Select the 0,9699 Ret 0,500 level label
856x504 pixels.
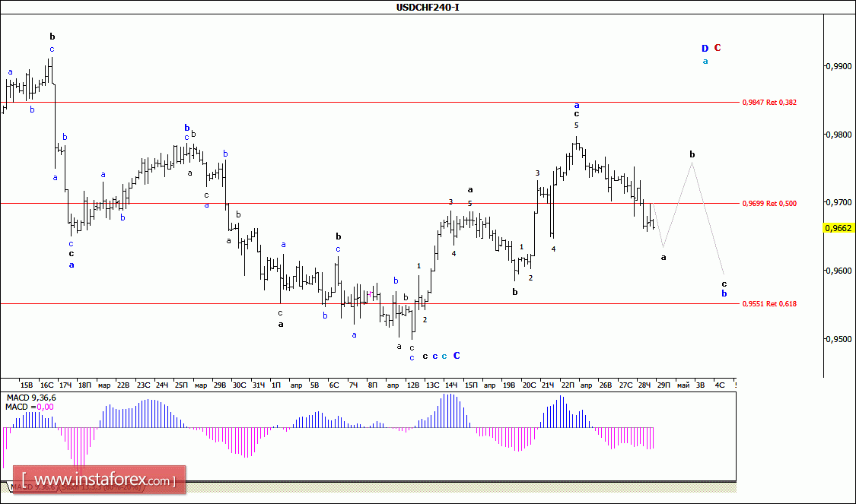click(769, 204)
